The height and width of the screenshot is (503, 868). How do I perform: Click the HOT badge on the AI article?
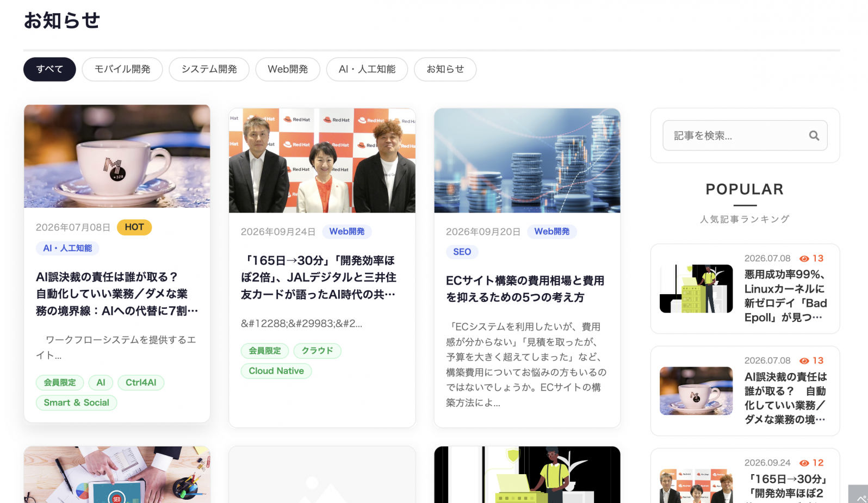[134, 227]
